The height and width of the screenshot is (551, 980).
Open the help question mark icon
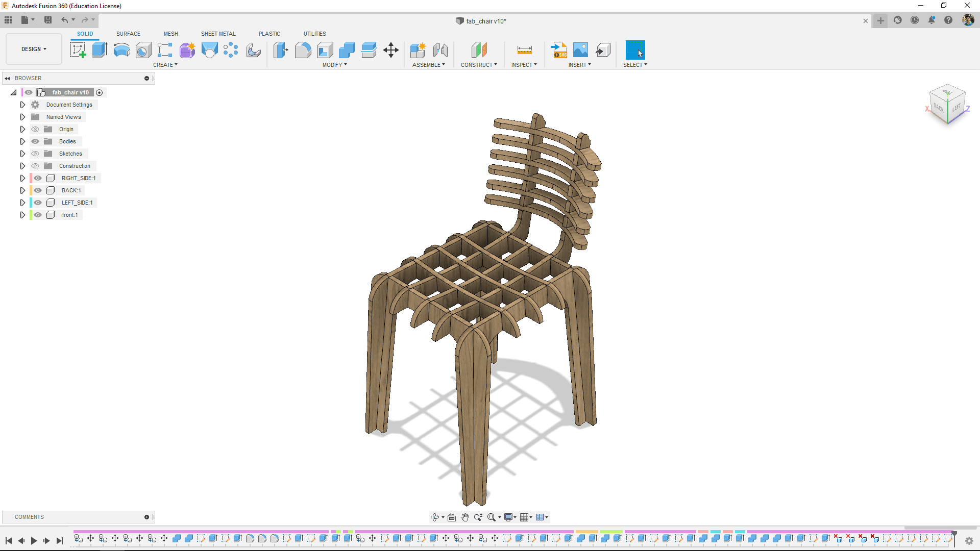(x=948, y=20)
